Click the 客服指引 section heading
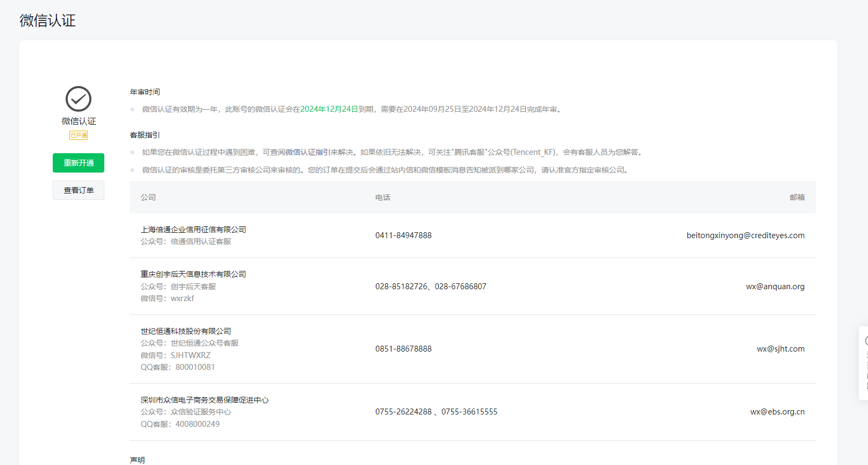This screenshot has height=465, width=868. 145,135
